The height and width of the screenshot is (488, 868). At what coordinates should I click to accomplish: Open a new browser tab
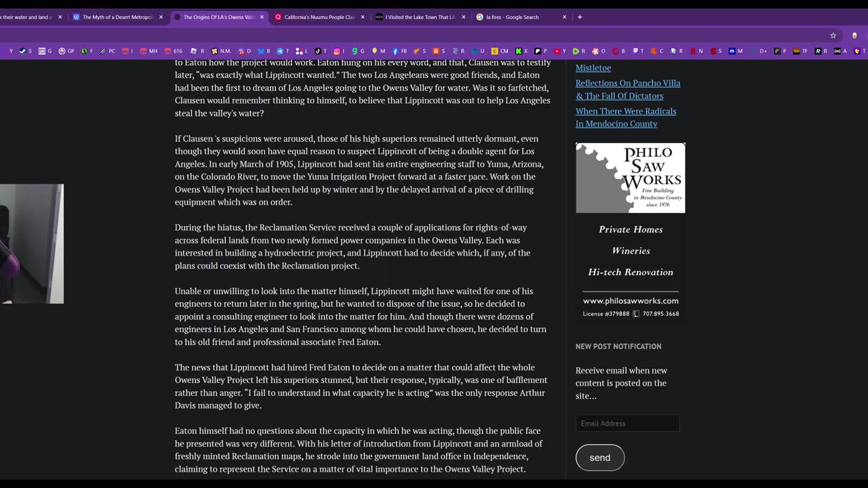tap(579, 17)
